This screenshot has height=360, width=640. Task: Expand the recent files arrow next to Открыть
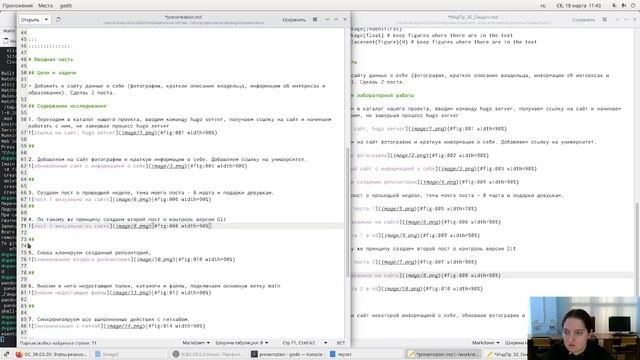click(46, 20)
